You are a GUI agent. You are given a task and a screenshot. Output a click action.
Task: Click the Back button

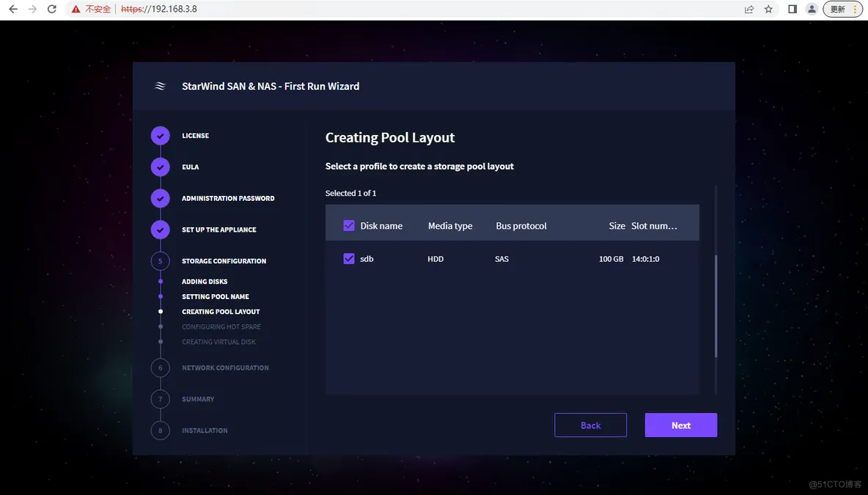pyautogui.click(x=591, y=425)
